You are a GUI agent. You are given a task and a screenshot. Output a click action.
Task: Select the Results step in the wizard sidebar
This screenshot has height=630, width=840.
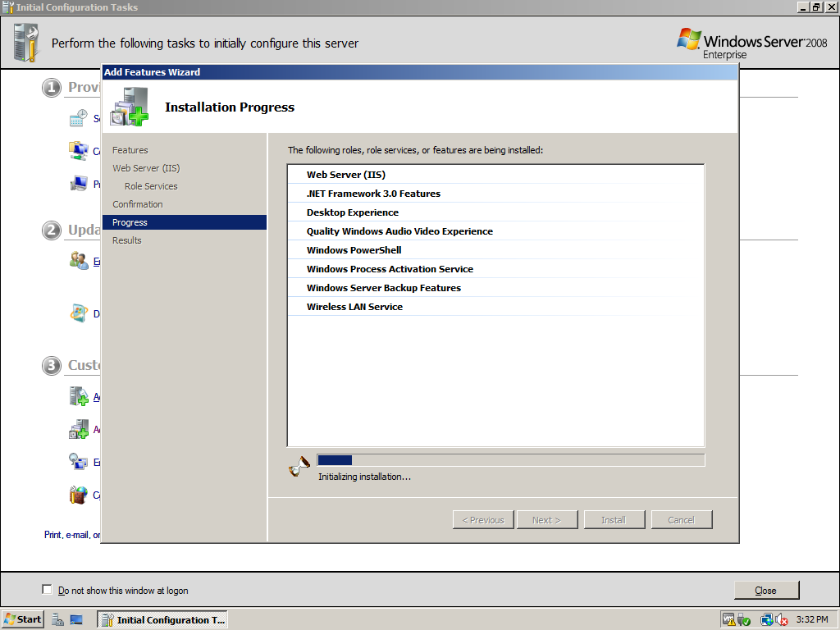[127, 240]
